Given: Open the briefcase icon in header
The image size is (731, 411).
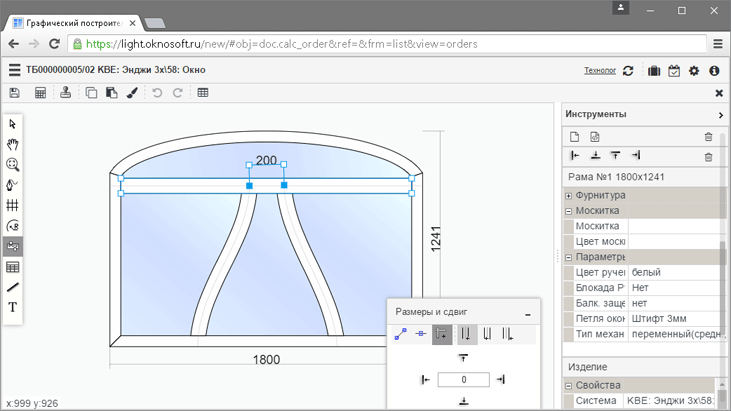Looking at the screenshot, I should point(654,71).
